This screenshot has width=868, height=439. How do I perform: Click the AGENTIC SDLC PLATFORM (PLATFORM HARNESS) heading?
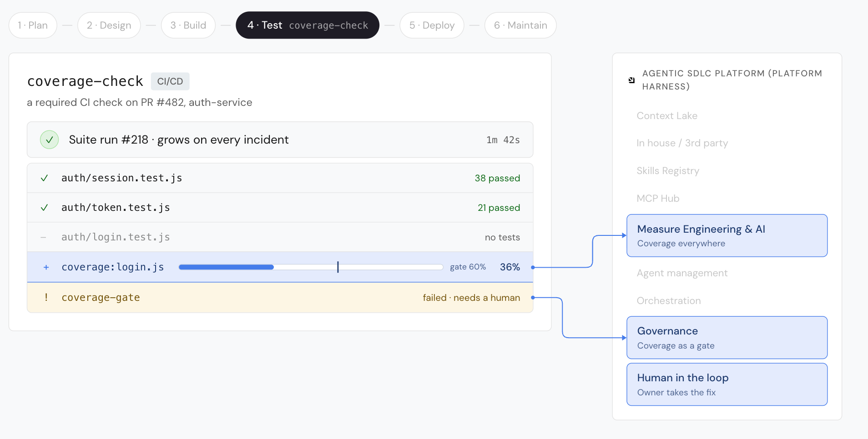[732, 80]
